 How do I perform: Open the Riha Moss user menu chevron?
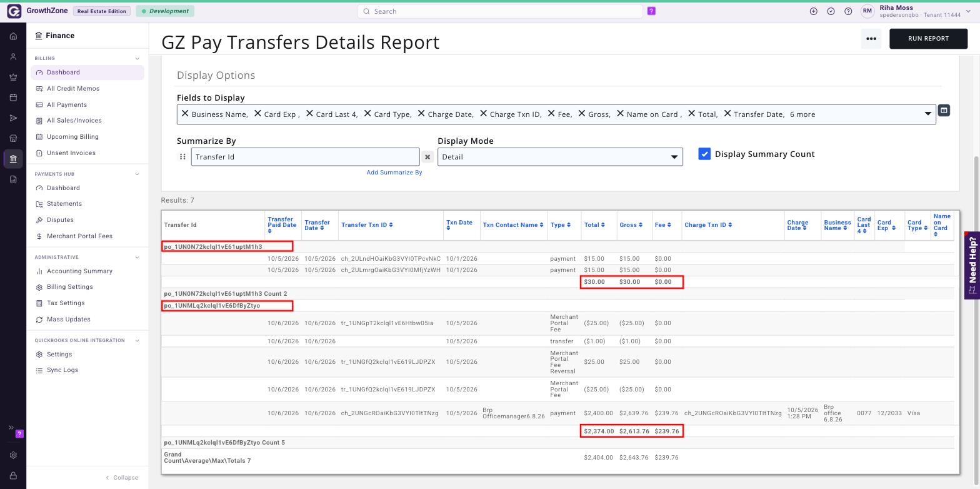pos(969,11)
